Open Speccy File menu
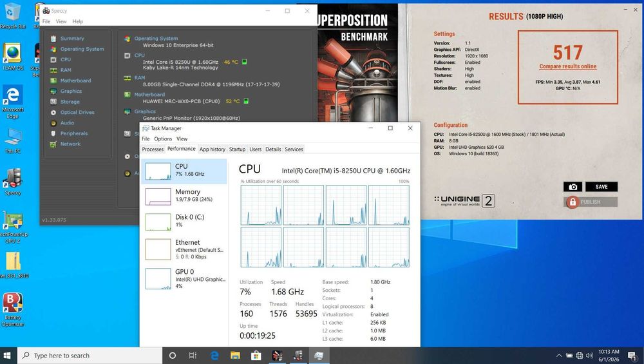 (x=46, y=21)
